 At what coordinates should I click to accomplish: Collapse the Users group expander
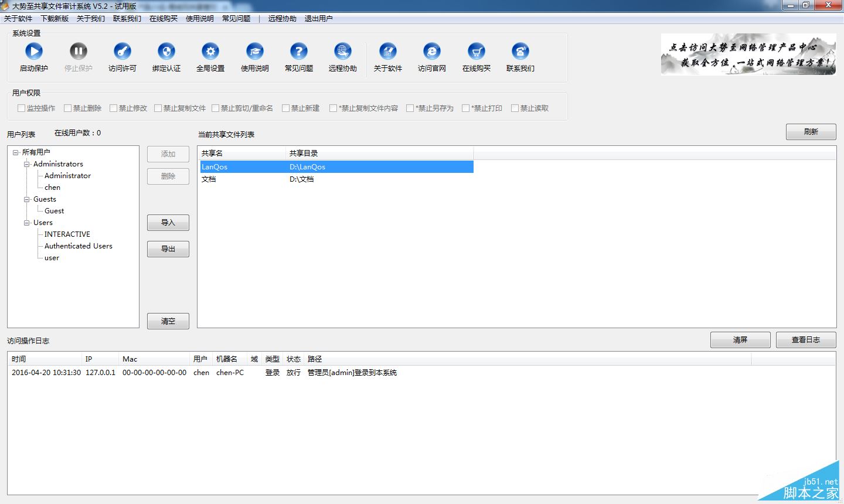coord(27,223)
